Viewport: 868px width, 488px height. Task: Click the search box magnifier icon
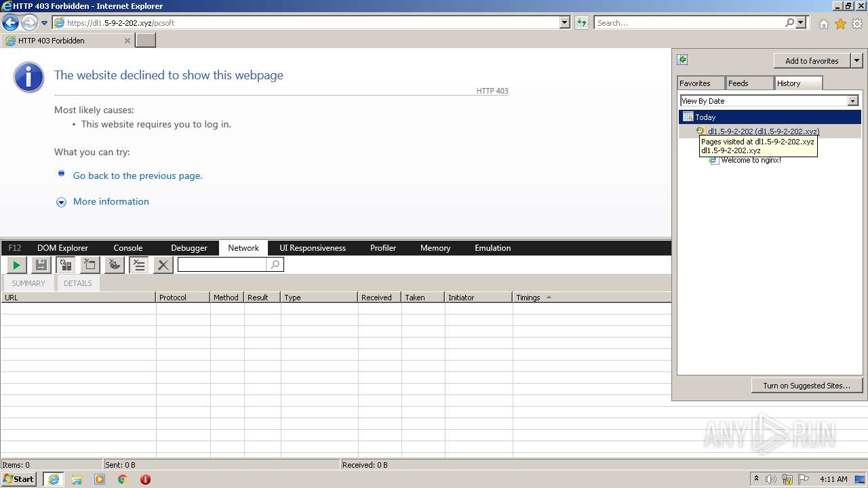coord(789,22)
